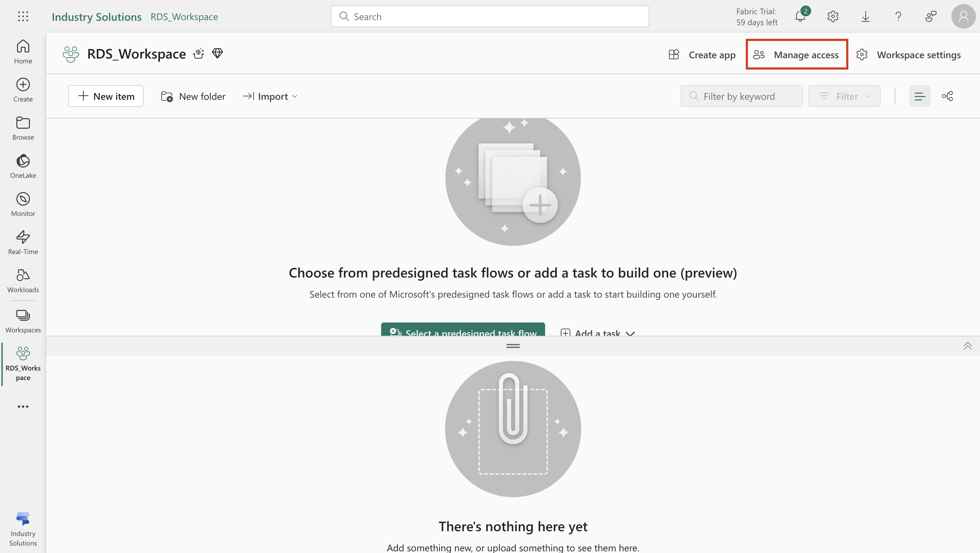Viewport: 980px width, 553px height.
Task: Click Create app
Action: pyautogui.click(x=702, y=54)
